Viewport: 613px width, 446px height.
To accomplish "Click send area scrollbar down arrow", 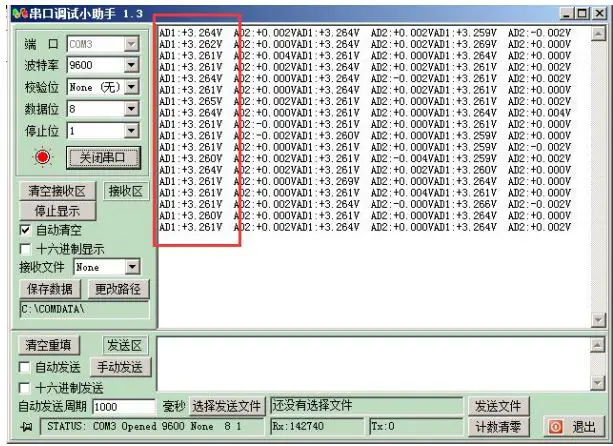I will [x=598, y=383].
